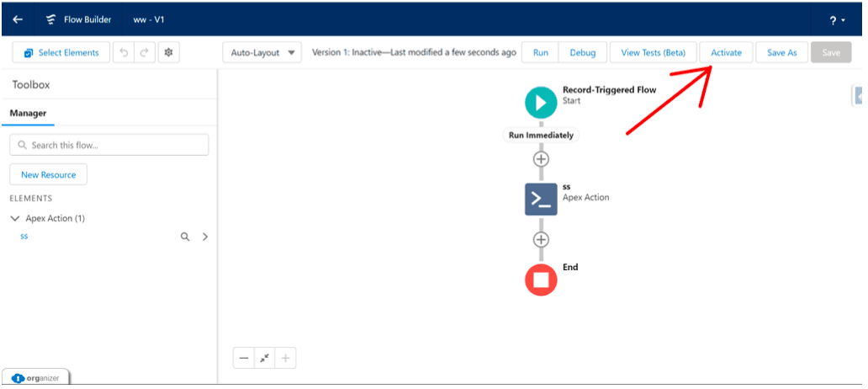Click the New Resource button
The height and width of the screenshot is (389, 868).
[48, 174]
